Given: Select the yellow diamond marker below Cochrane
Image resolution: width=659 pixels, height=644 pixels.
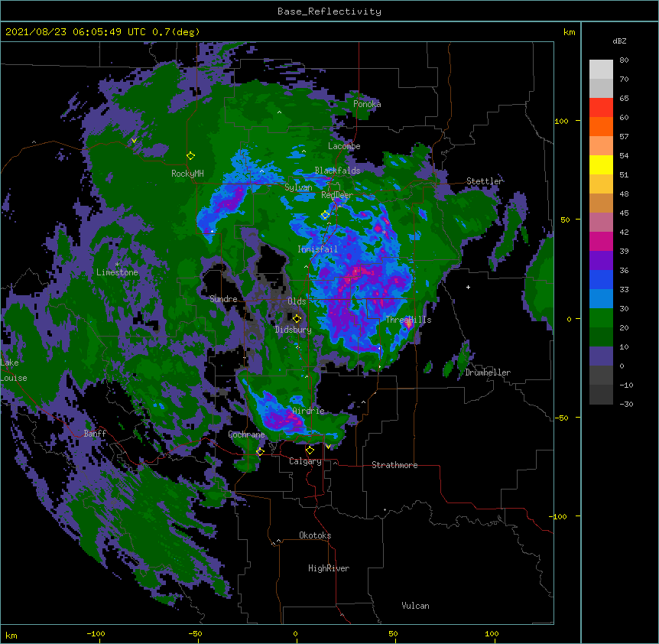Looking at the screenshot, I should (260, 451).
